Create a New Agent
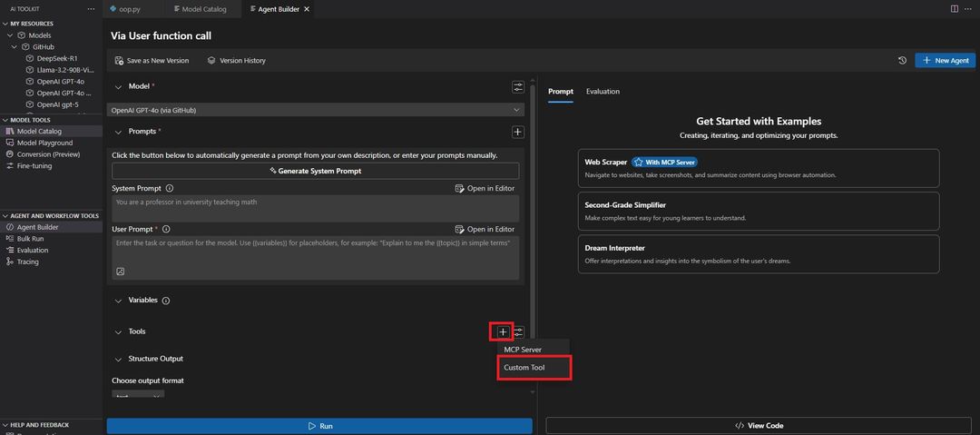This screenshot has height=435, width=980. (945, 61)
